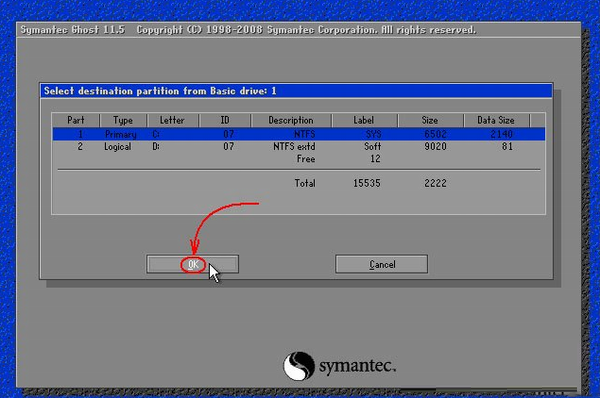The height and width of the screenshot is (398, 600).
Task: Click the 81 data size value
Action: (x=507, y=147)
